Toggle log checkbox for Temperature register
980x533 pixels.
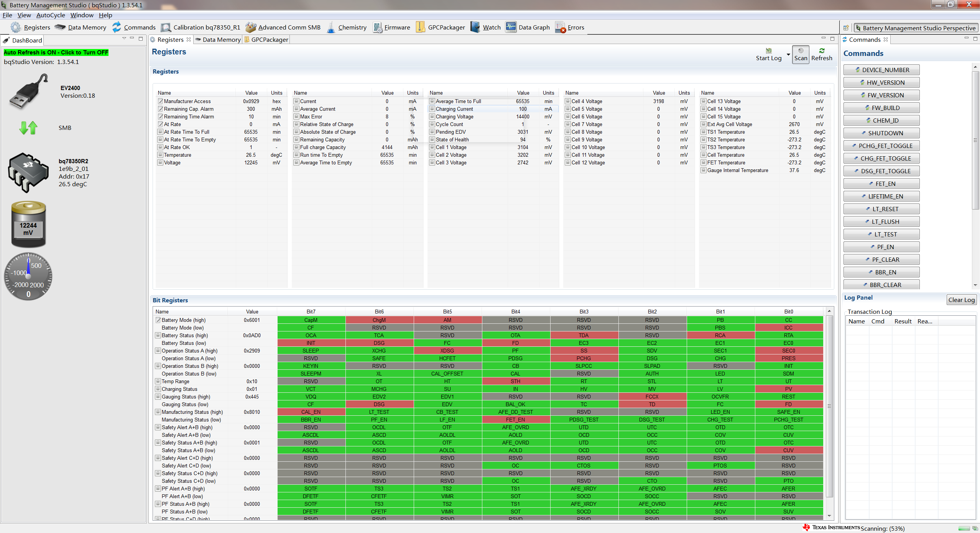(160, 155)
